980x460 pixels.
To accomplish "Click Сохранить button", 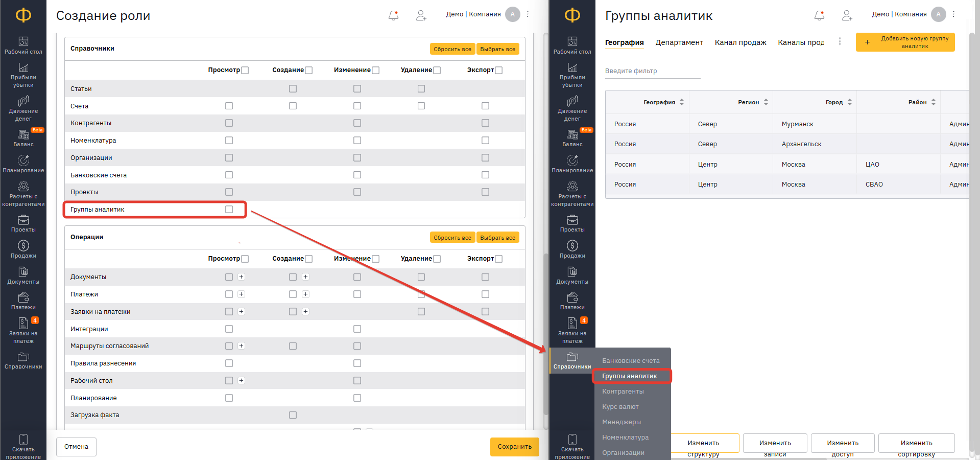I will 514,447.
